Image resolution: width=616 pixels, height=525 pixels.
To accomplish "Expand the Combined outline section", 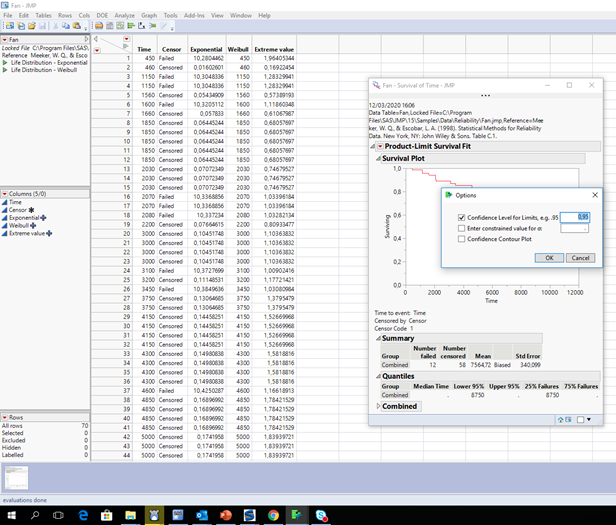I will 378,406.
